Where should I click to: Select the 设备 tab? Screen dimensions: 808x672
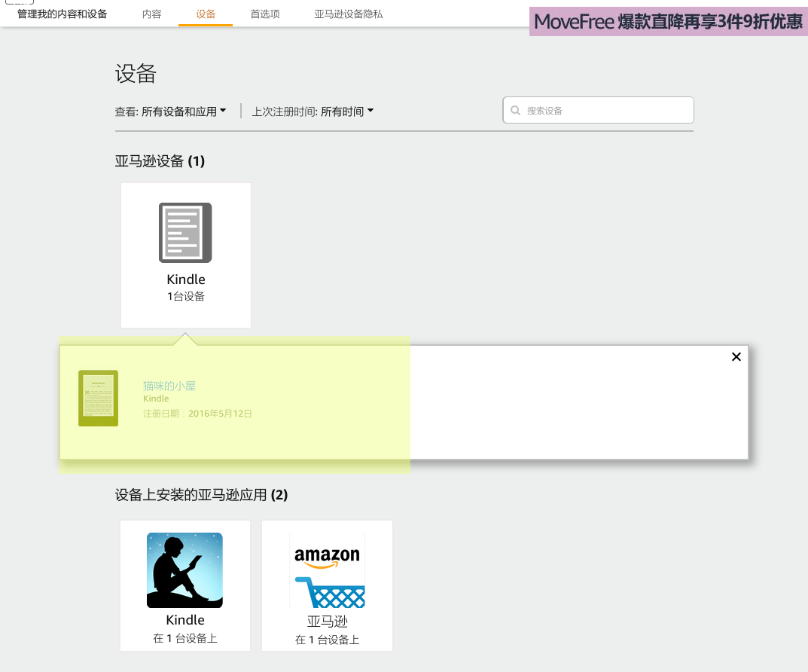[206, 14]
